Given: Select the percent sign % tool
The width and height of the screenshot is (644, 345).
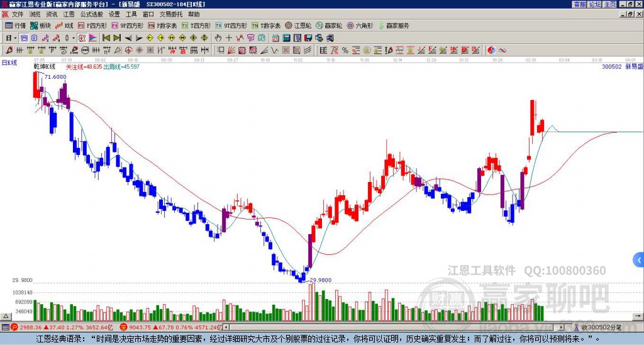Looking at the screenshot, I should coord(345,50).
